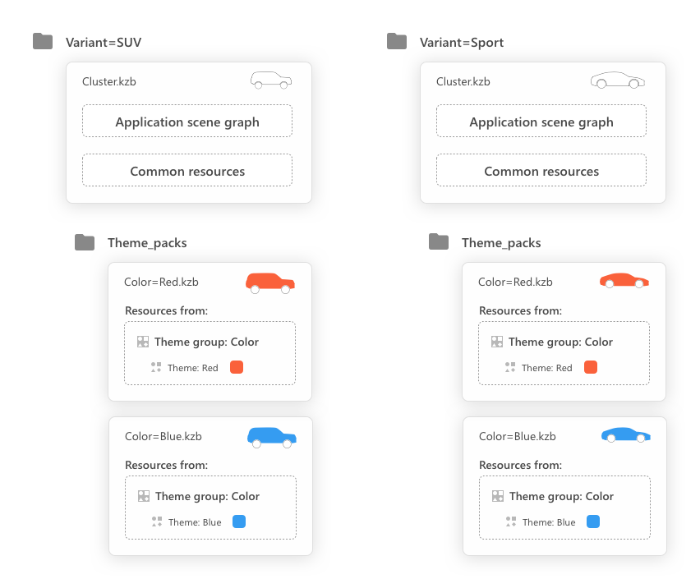This screenshot has width=700, height=588.
Task: Open Application scene graph in SUV Cluster.kzb
Action: pyautogui.click(x=187, y=122)
